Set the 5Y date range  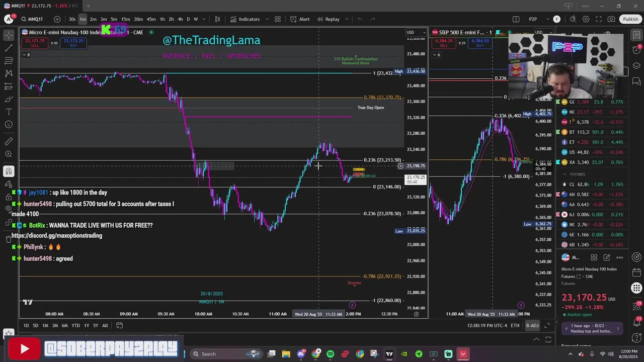tap(96, 325)
